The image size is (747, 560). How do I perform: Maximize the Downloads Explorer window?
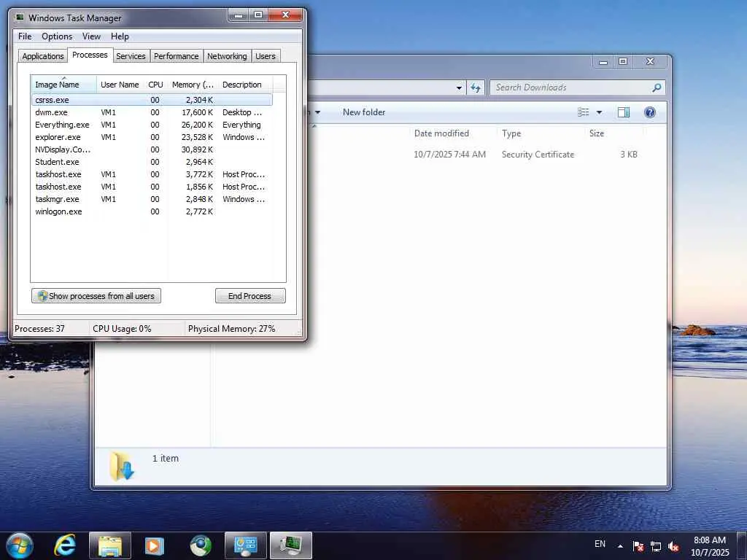[x=623, y=61]
